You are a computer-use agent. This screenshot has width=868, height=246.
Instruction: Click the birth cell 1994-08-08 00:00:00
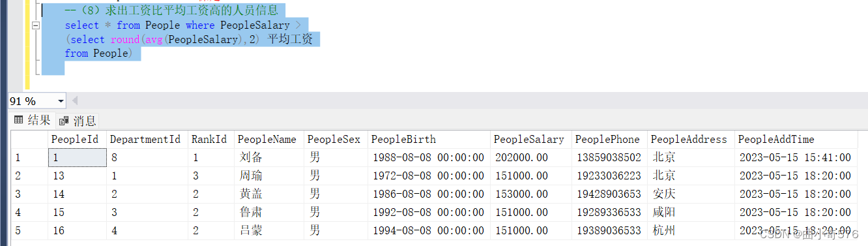[429, 230]
